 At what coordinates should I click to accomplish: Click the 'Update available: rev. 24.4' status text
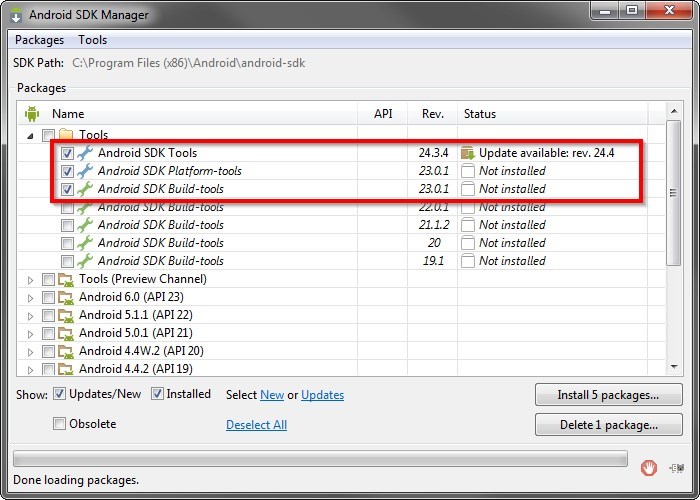pos(546,153)
